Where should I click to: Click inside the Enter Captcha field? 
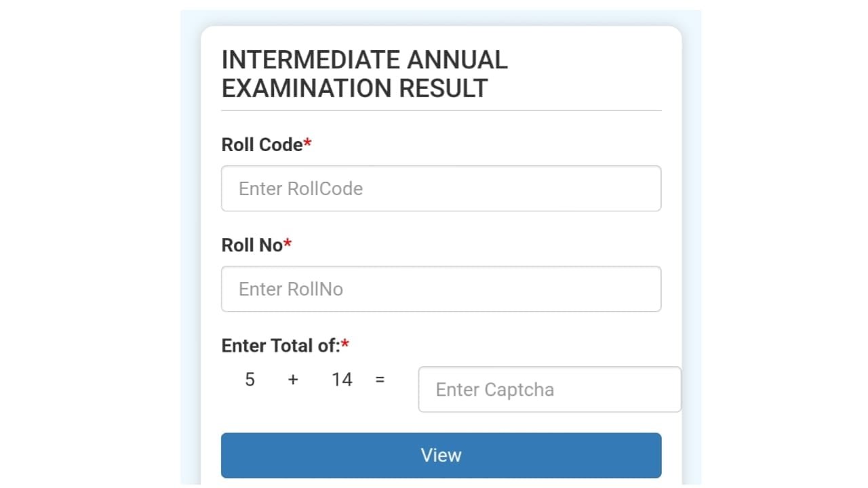point(549,390)
